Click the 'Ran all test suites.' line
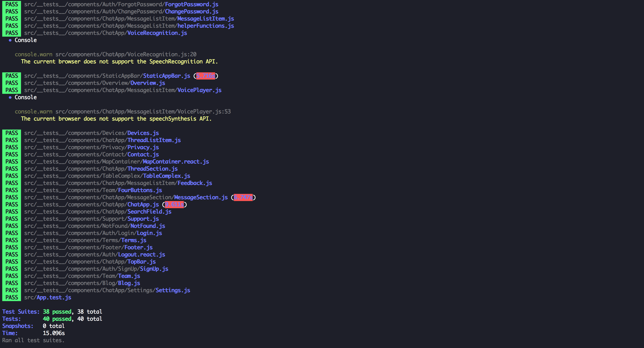The height and width of the screenshot is (348, 644). tap(33, 340)
